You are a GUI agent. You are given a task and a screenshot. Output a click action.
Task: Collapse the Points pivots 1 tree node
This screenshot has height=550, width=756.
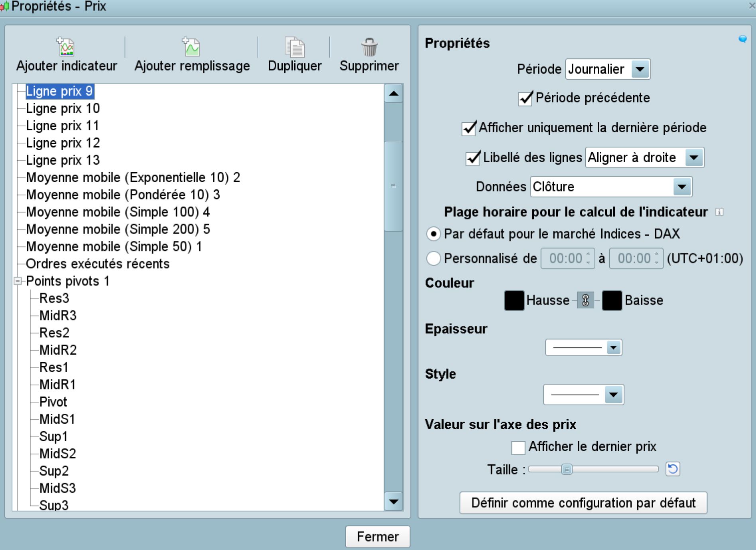[x=18, y=281]
